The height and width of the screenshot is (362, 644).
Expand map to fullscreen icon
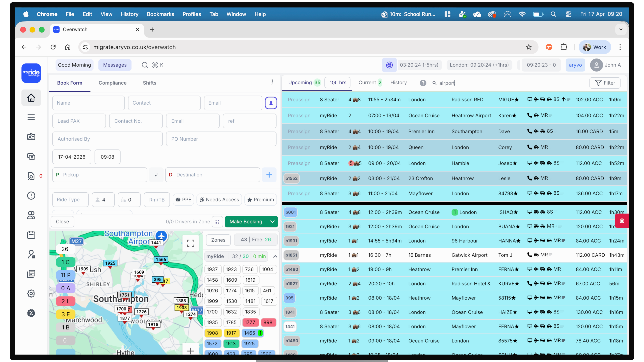[x=191, y=243]
